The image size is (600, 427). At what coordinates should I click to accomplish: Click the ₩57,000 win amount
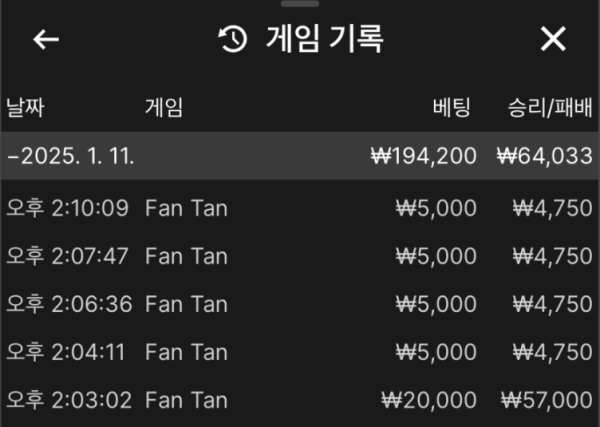tap(547, 401)
